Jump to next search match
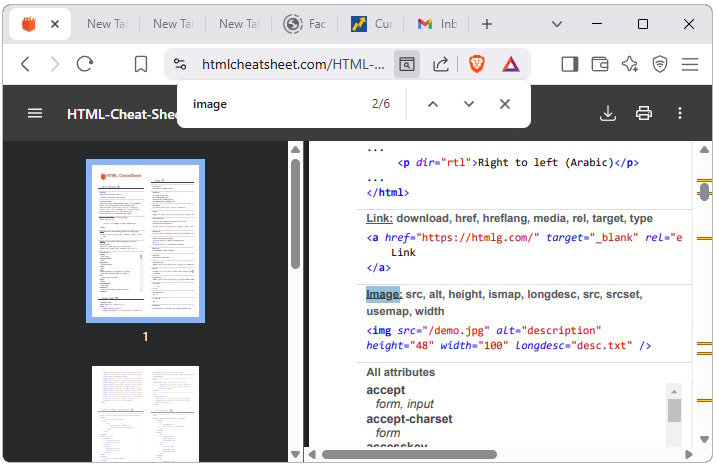Image resolution: width=717 pixels, height=469 pixels. coord(469,104)
